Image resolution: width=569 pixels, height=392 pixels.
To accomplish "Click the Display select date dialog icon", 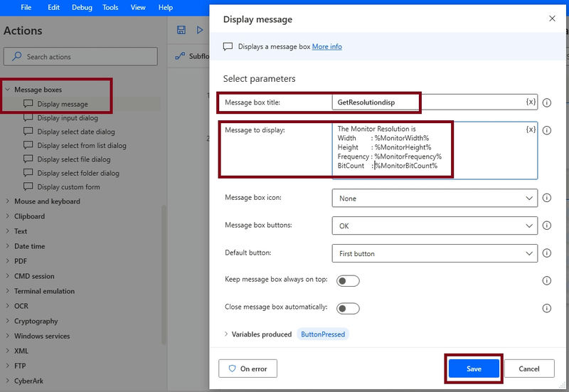I will (28, 132).
